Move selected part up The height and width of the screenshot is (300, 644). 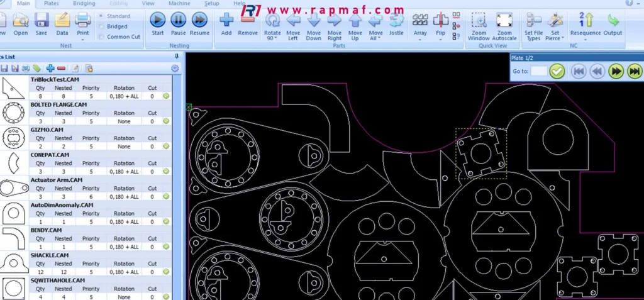pos(355,25)
